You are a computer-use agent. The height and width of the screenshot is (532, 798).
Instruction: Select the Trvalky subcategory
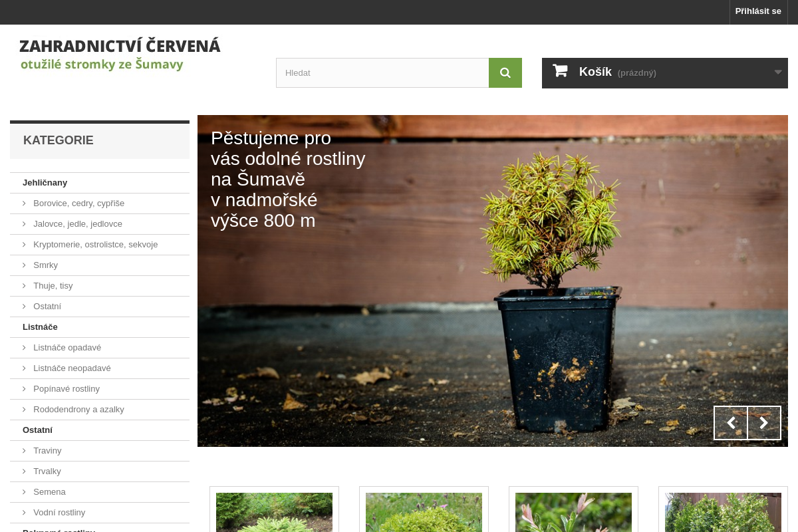click(47, 471)
